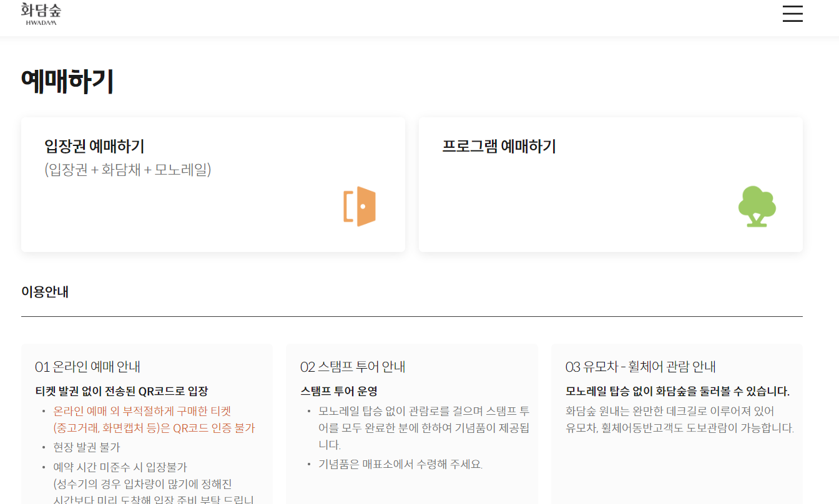This screenshot has width=839, height=504.
Task: Click the 스탬프 투어 운영 bold text
Action: click(339, 392)
